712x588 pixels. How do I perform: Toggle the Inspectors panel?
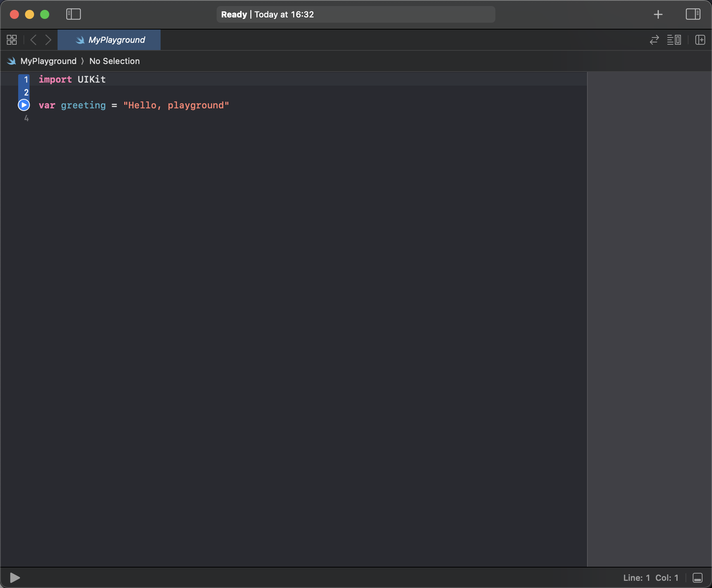[693, 14]
